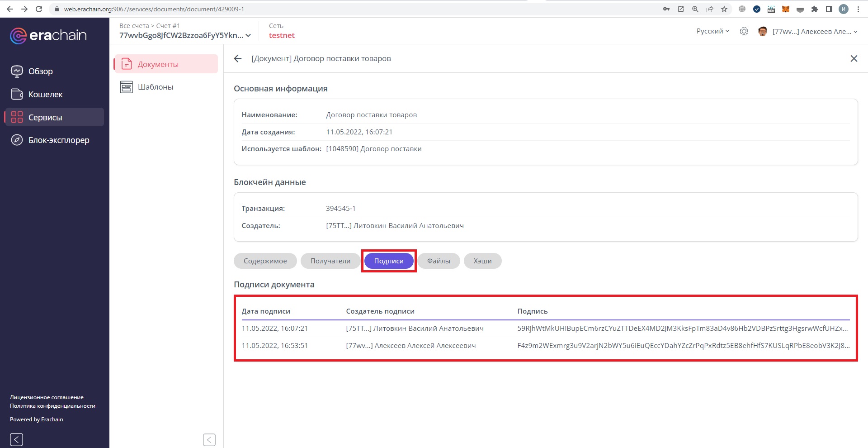Collapse the documents sub-panel
Screen dimensions: 868x448
209,439
